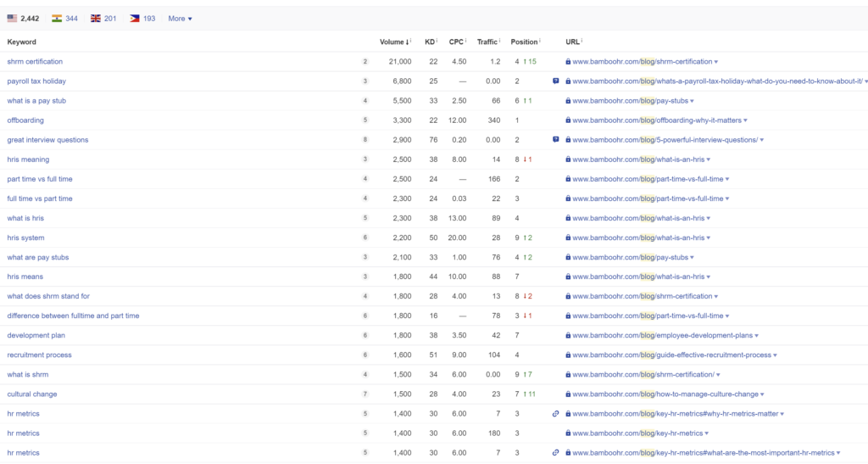The height and width of the screenshot is (464, 868).
Task: Sort by the Position column header
Action: (x=524, y=42)
